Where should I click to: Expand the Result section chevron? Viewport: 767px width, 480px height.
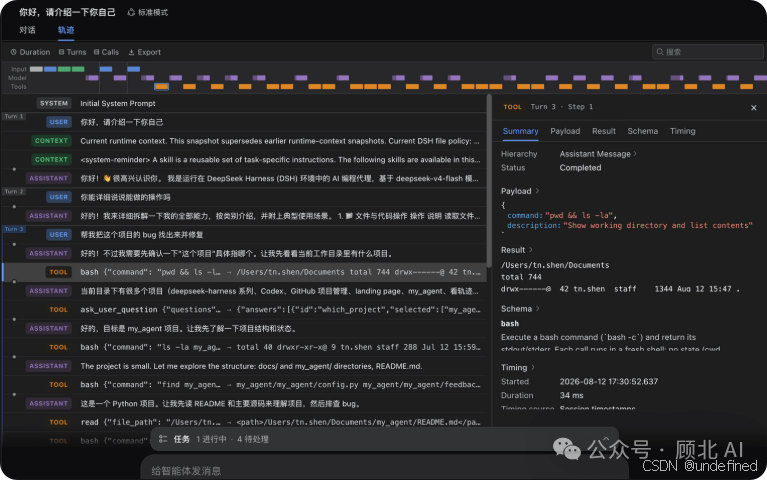click(x=531, y=250)
